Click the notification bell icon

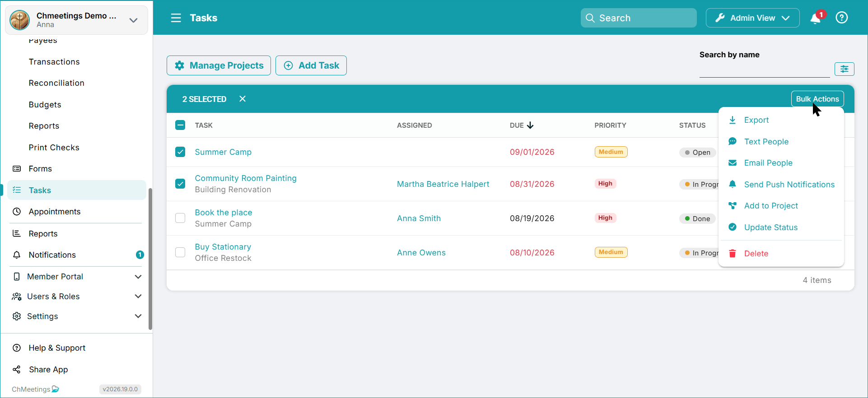pyautogui.click(x=816, y=19)
